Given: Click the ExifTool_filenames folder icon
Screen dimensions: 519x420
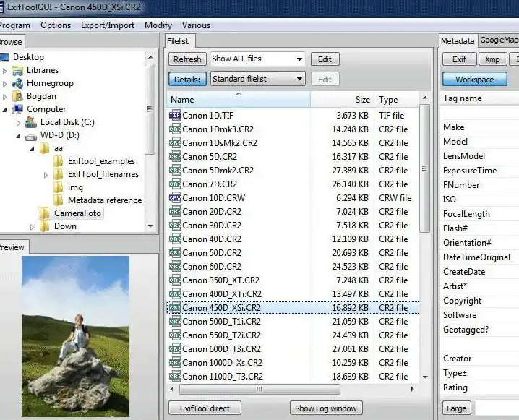Looking at the screenshot, I should pyautogui.click(x=59, y=174).
